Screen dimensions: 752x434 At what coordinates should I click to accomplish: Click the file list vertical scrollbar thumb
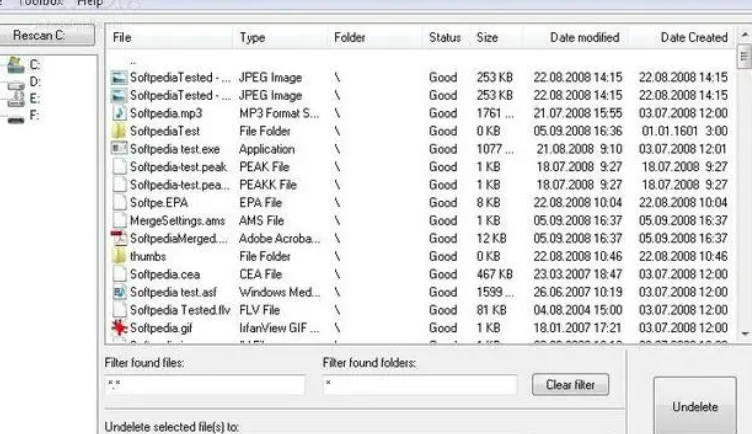tap(744, 56)
